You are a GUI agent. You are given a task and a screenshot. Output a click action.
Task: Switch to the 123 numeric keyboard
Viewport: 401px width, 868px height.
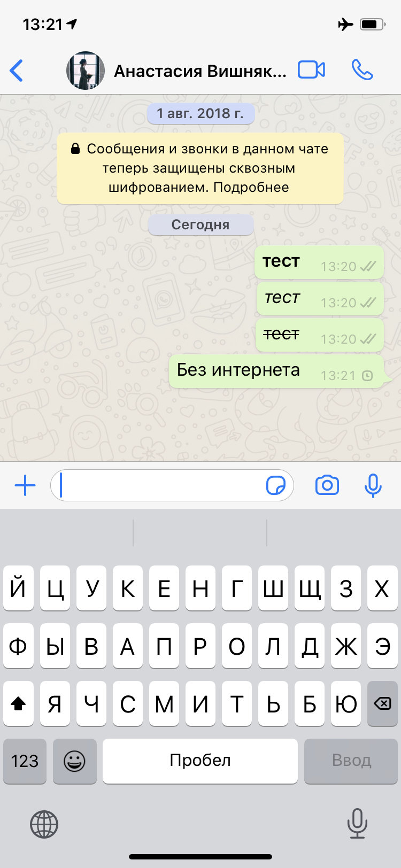click(25, 761)
